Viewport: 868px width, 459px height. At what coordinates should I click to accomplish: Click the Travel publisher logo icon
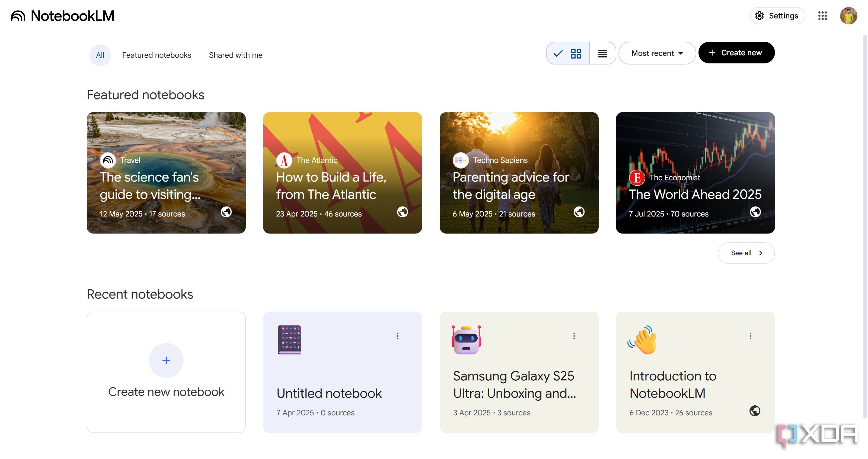108,160
